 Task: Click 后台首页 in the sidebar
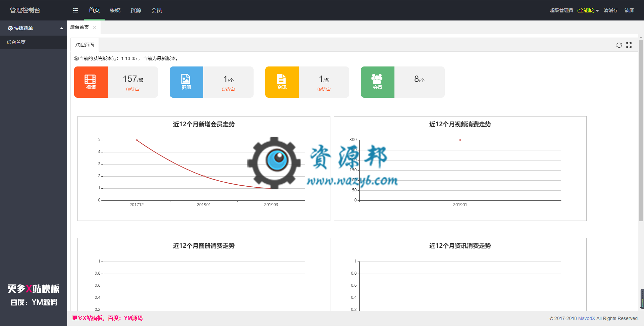(x=34, y=42)
